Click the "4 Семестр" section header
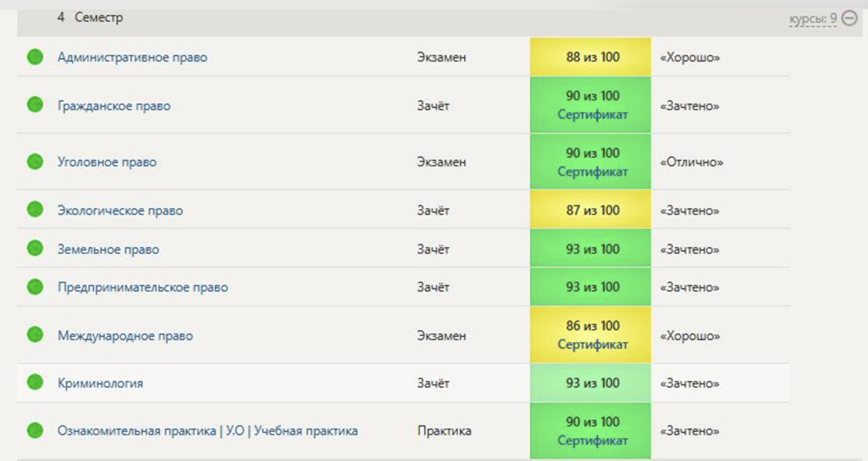This screenshot has width=868, height=461. (91, 17)
